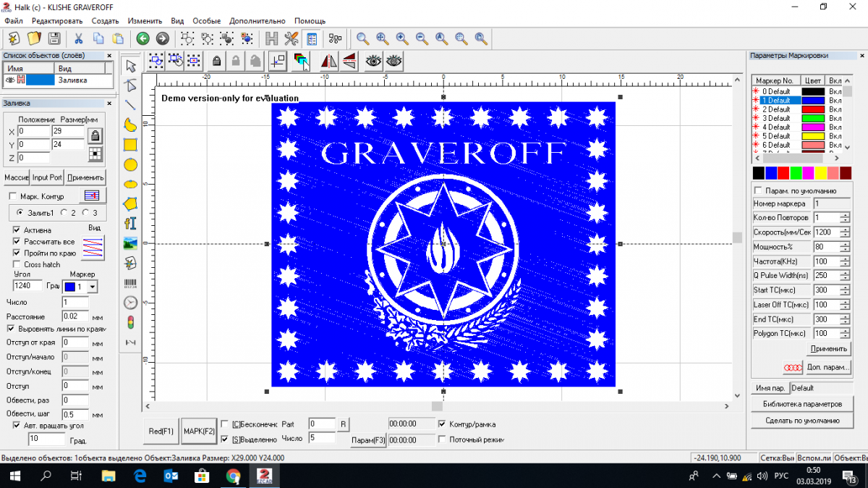Click the Mirror vertically icon
The image size is (868, 488).
[x=349, y=62]
